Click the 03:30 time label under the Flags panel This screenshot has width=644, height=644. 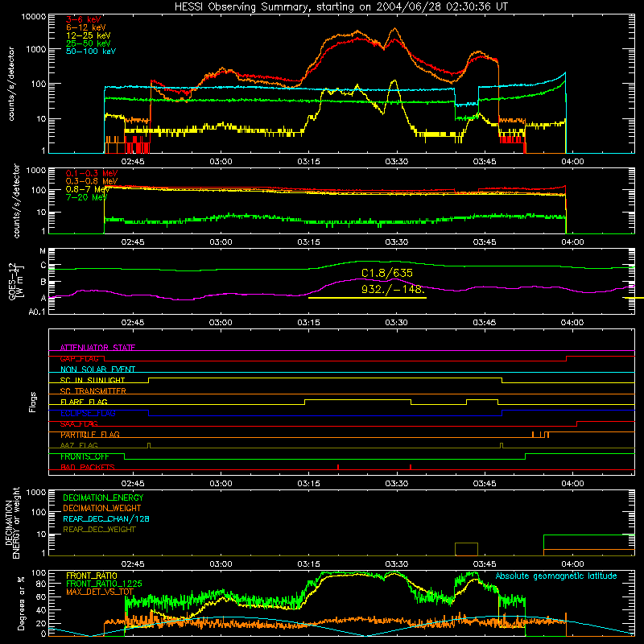coord(397,483)
